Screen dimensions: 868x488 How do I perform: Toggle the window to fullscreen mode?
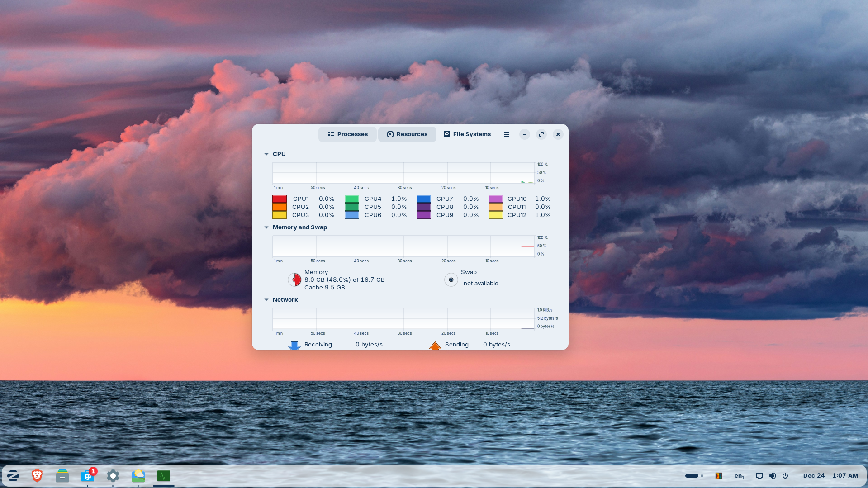(x=541, y=134)
